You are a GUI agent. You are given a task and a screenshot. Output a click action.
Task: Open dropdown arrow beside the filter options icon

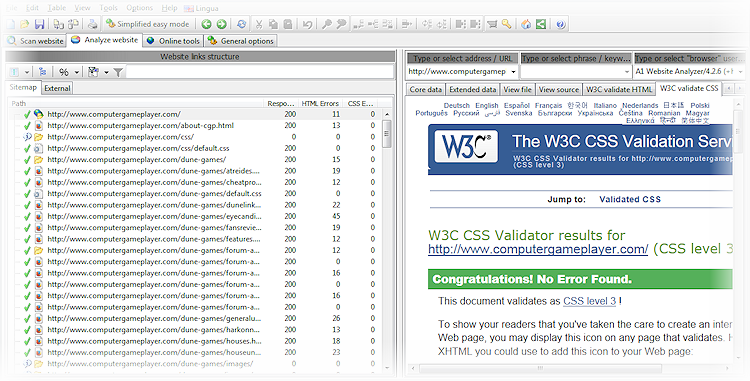tap(106, 72)
